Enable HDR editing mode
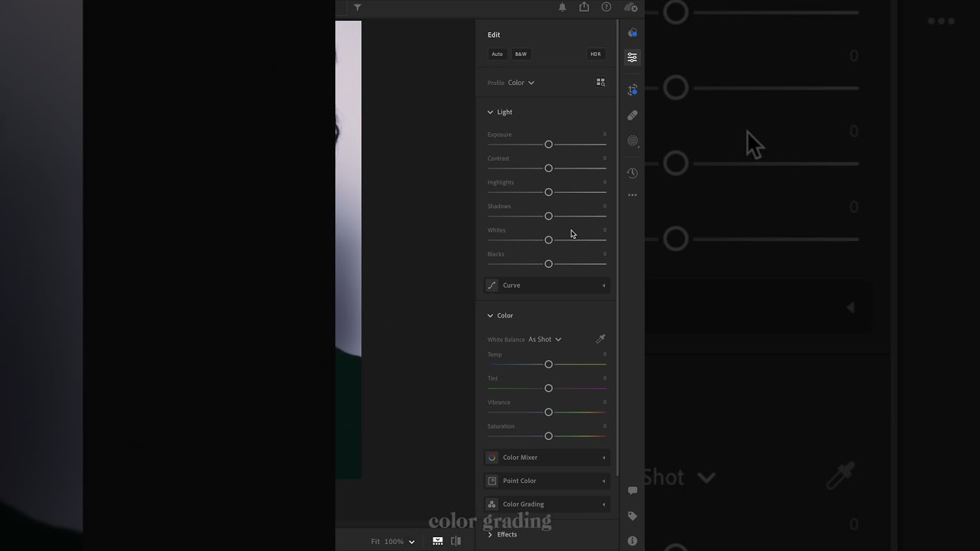Screen dimensions: 980x551 click(596, 54)
